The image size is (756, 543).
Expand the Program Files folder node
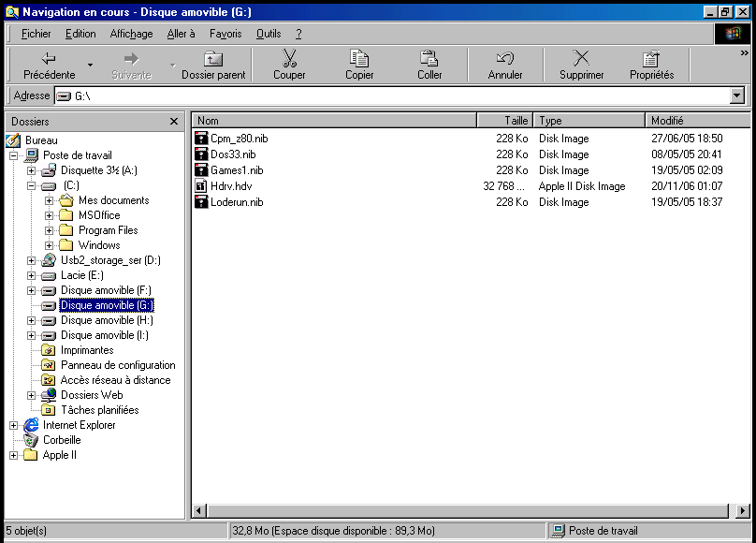(50, 230)
